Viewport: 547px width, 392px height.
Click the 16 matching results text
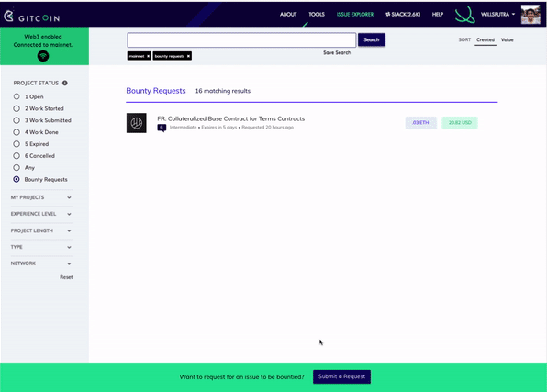pos(223,91)
